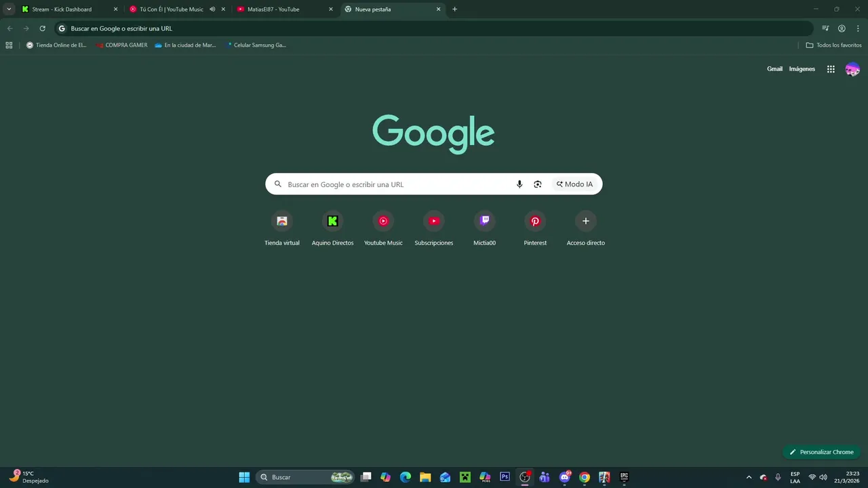Open the Todos los favoritos folder
This screenshot has width=868, height=488.
tap(833, 45)
